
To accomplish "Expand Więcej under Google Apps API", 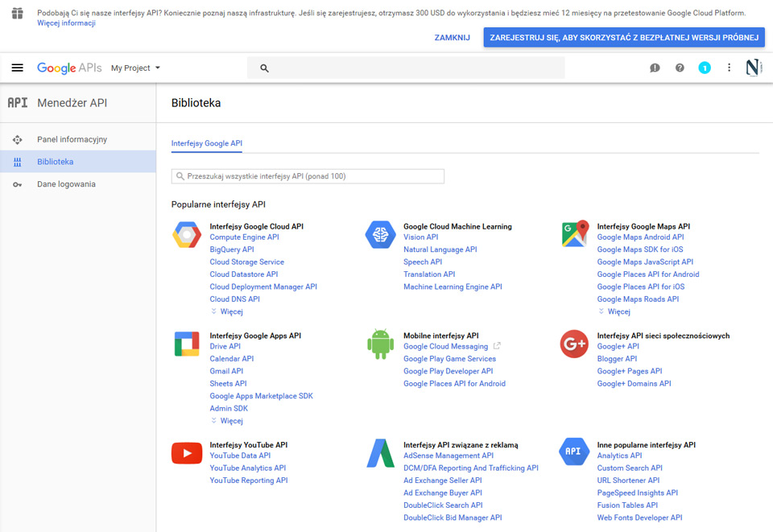I will [227, 421].
